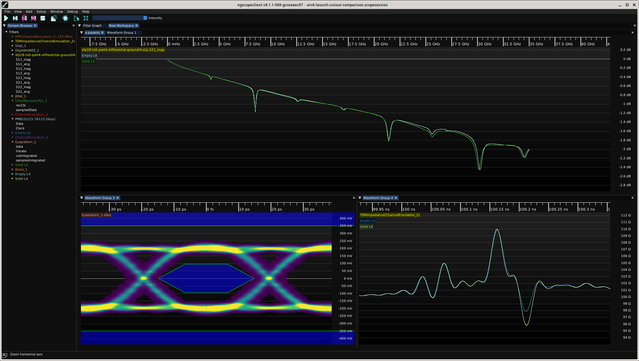Select S22_ang stream in tree
This screenshot has height=361, width=639.
pos(23,92)
